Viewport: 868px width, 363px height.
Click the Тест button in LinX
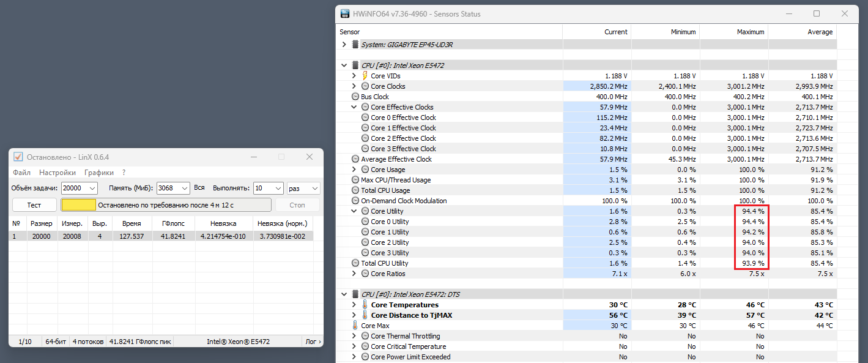(34, 205)
